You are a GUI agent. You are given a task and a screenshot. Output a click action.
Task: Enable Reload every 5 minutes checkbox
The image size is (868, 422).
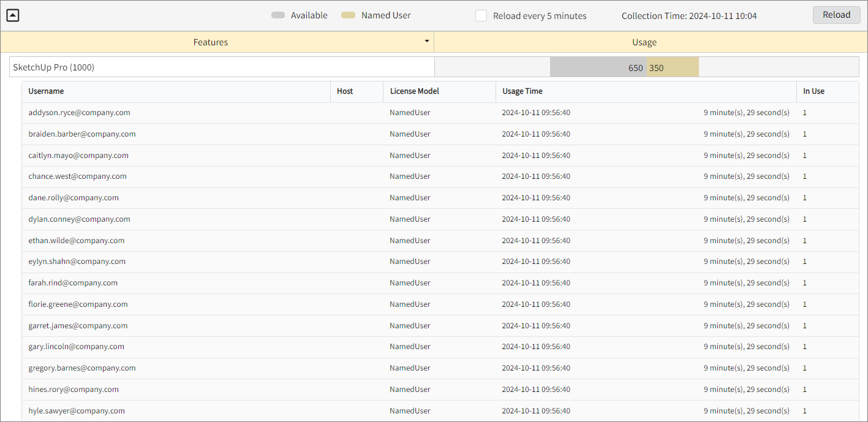coord(481,16)
